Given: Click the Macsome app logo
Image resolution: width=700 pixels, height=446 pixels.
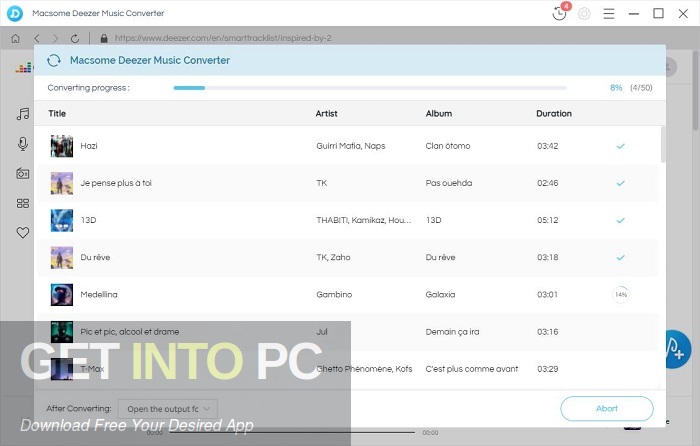Looking at the screenshot, I should (15, 13).
